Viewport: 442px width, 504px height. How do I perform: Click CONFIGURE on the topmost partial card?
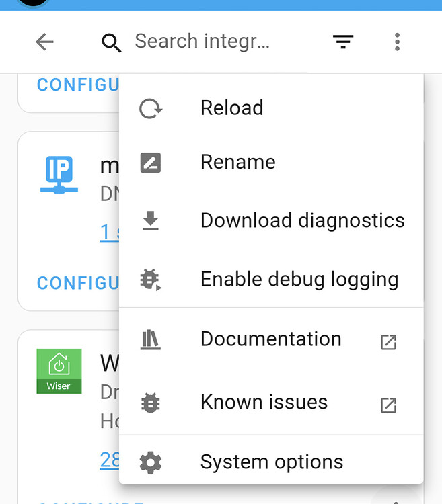[78, 85]
